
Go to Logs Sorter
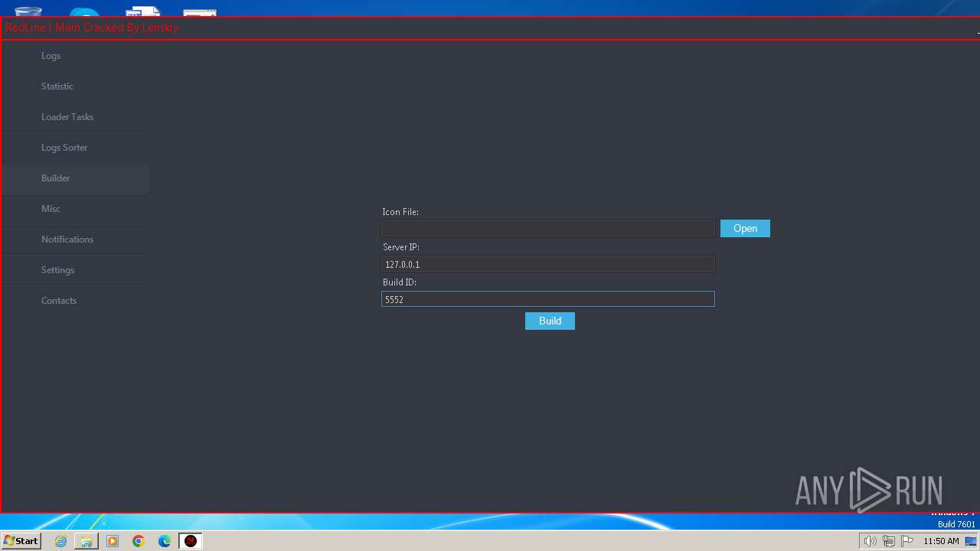pyautogui.click(x=74, y=148)
